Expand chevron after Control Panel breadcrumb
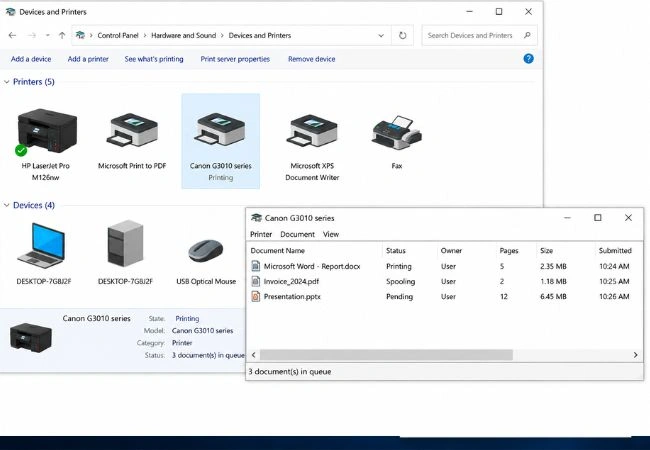 point(145,36)
